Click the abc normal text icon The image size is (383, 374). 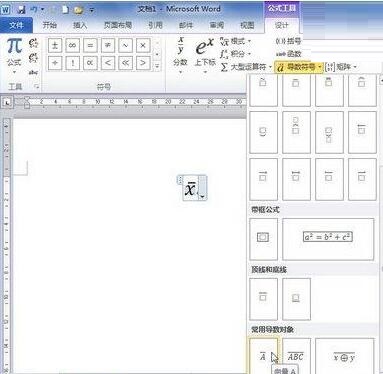tap(33, 72)
